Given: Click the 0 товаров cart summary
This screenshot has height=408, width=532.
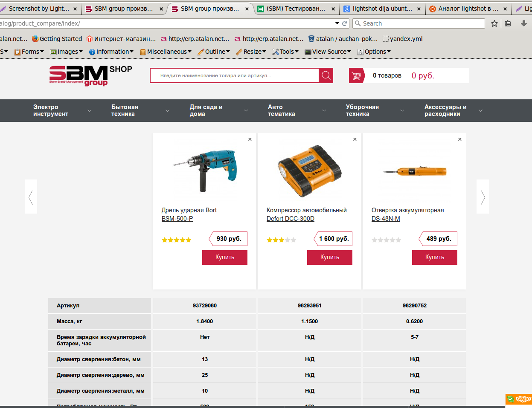Looking at the screenshot, I should pos(387,75).
